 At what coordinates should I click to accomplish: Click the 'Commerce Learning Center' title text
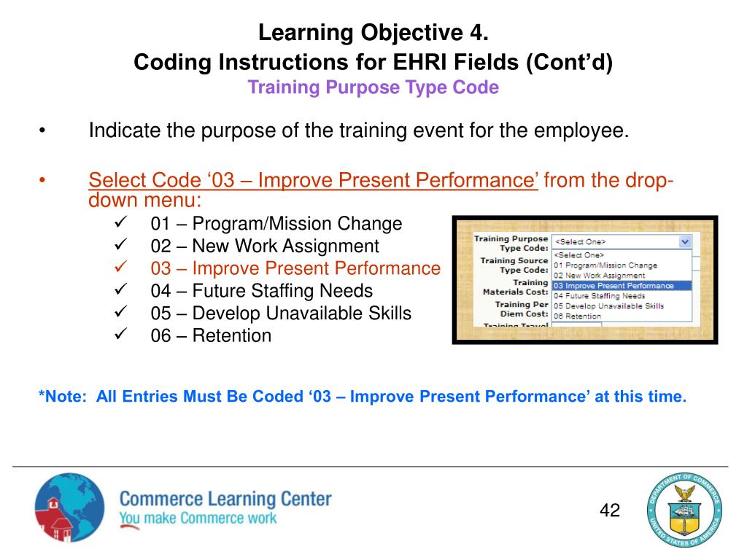[225, 499]
